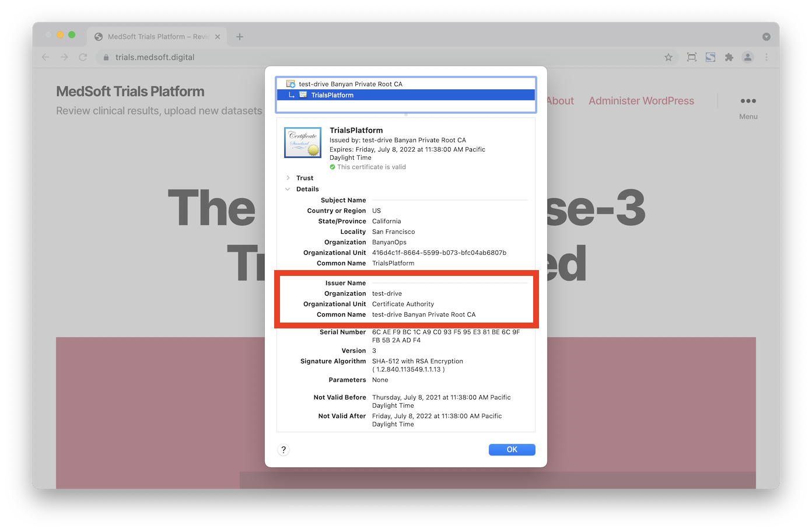This screenshot has height=532, width=812.
Task: Click the lock icon in address bar
Action: coord(106,57)
